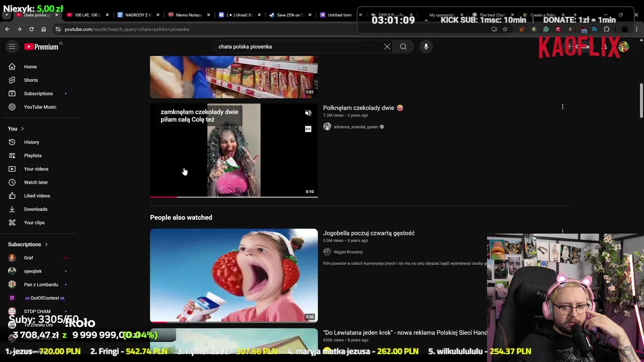
Task: Start voice search with the microphone icon
Action: [x=426, y=47]
